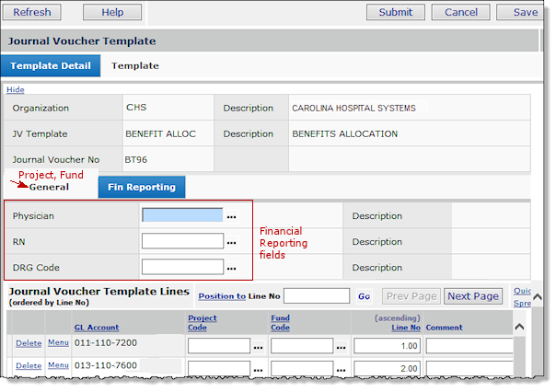Click scroll up arrow in lines grid

coord(518,327)
